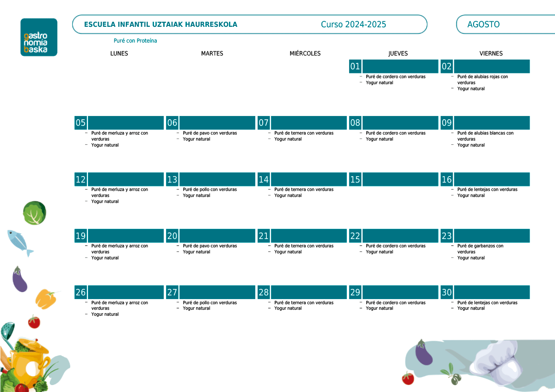The image size is (555, 392).
Task: Click day 01 header bar
Action: click(393, 67)
